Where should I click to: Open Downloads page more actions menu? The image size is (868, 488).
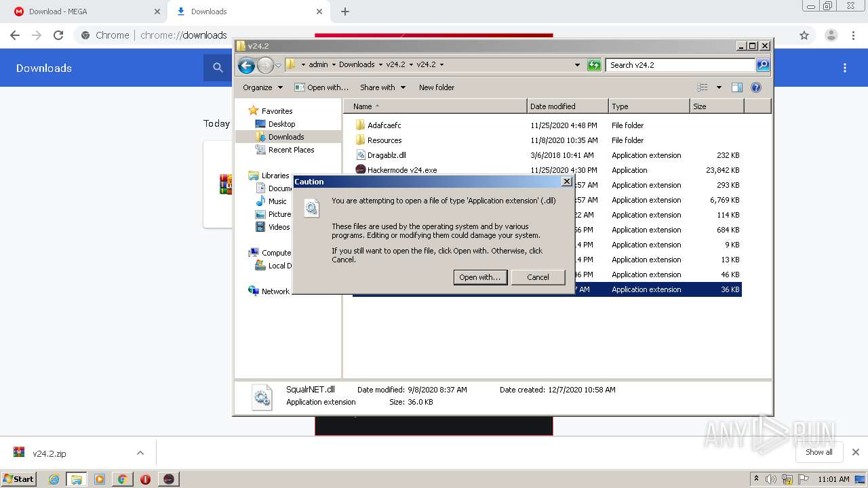(x=845, y=68)
